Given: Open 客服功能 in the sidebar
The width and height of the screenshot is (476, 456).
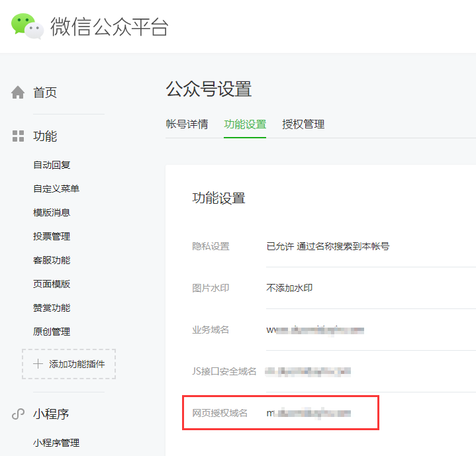Looking at the screenshot, I should pos(52,260).
